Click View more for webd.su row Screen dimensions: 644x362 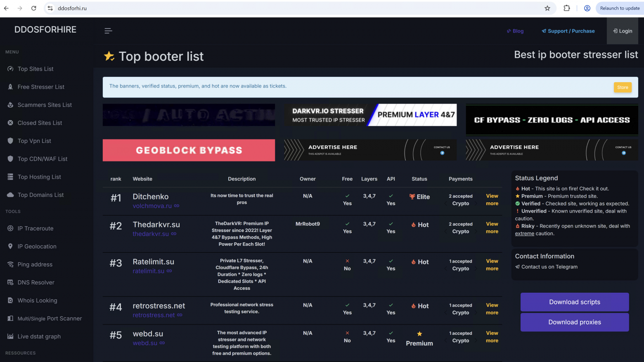coord(492,337)
